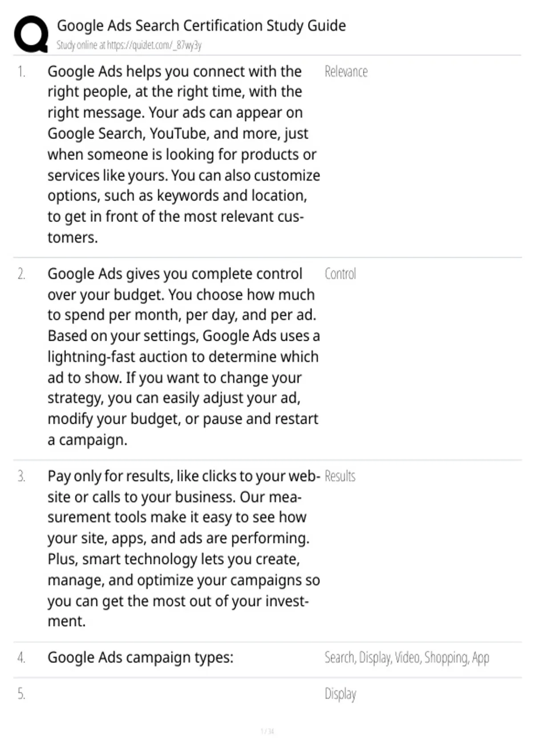Click the Google Ads Search Certification Study Guide title

(201, 26)
